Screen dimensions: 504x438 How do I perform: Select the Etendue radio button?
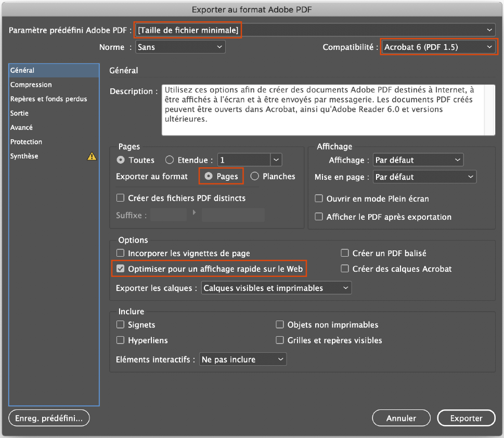tap(170, 160)
